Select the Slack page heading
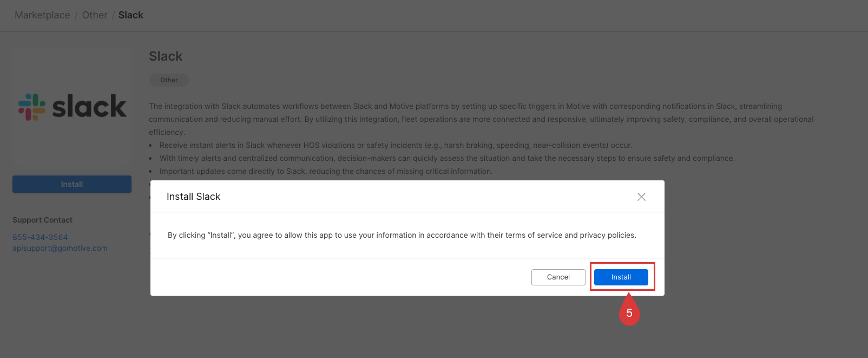 coord(166,56)
